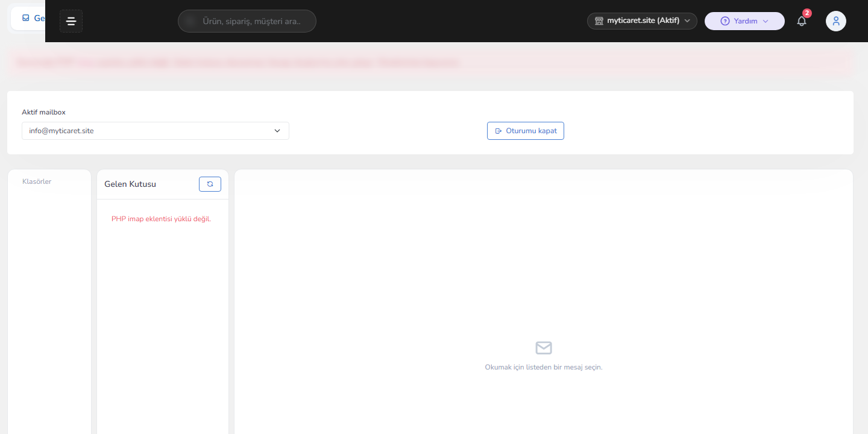This screenshot has height=434, width=868.
Task: Click the Okumak için listeden bir mesaj seçin text
Action: 544,367
